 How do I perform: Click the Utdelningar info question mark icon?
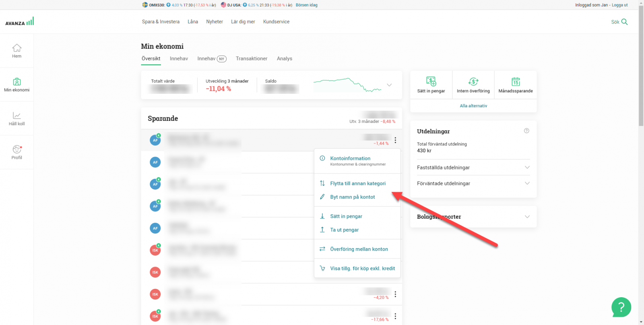526,131
